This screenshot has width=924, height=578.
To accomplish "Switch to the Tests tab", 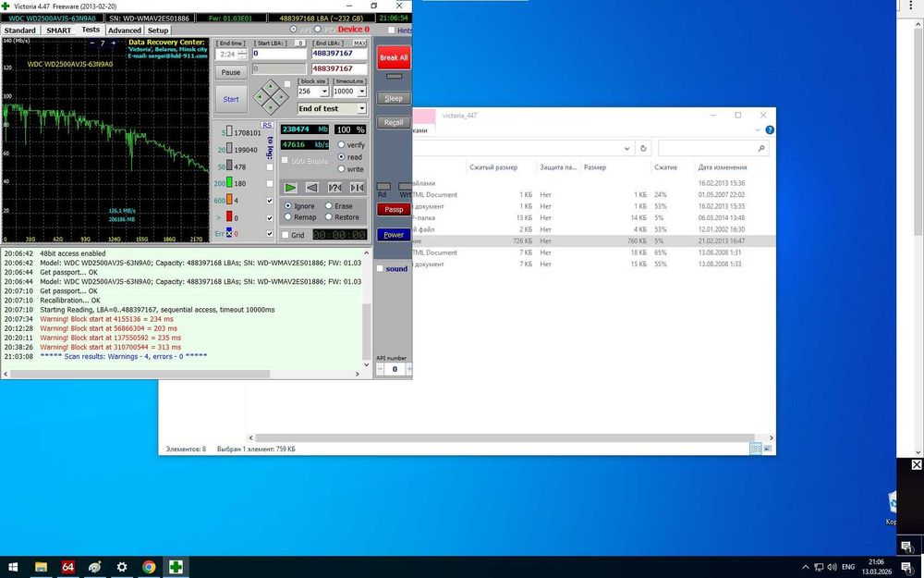I will (x=91, y=30).
